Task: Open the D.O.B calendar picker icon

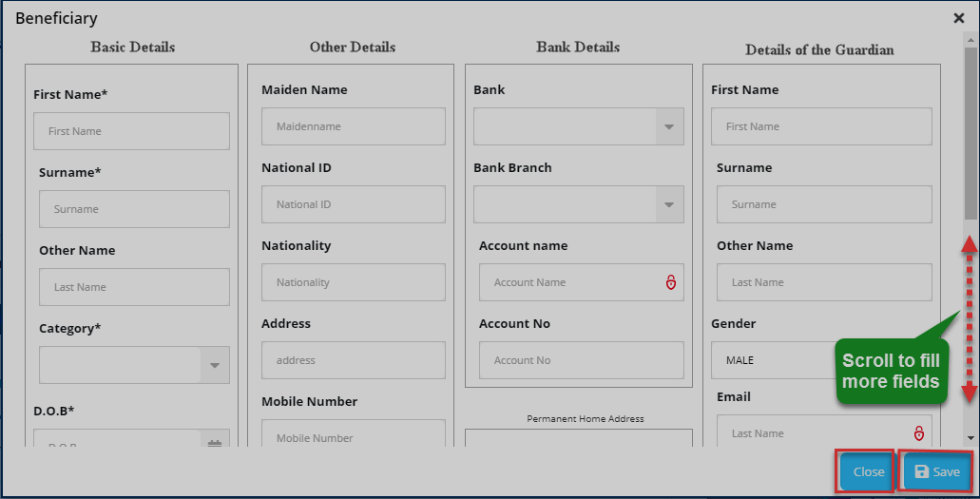Action: 215,441
